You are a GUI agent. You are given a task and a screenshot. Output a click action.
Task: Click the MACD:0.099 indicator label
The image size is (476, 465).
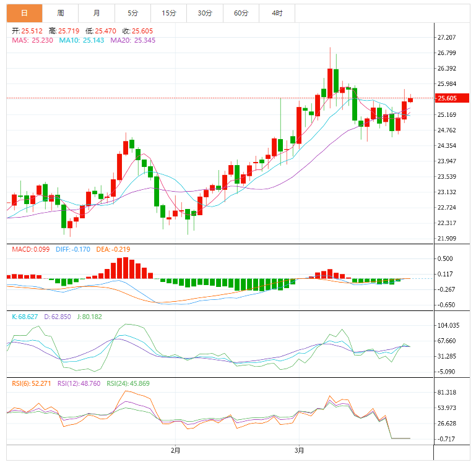coord(31,249)
